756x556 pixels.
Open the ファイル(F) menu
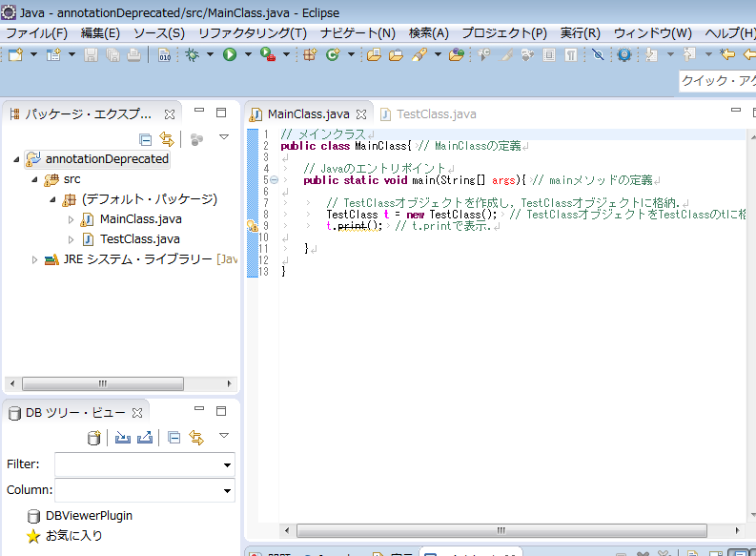[x=36, y=32]
